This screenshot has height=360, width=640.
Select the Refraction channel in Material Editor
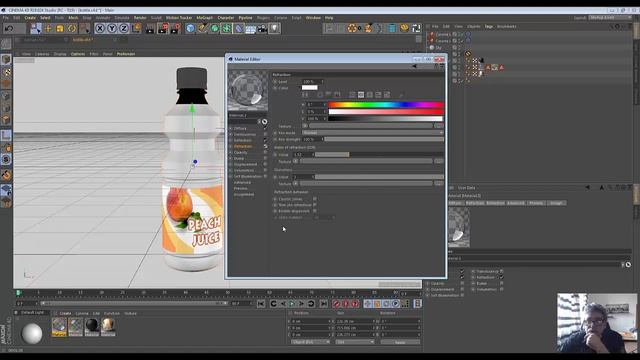click(x=243, y=146)
